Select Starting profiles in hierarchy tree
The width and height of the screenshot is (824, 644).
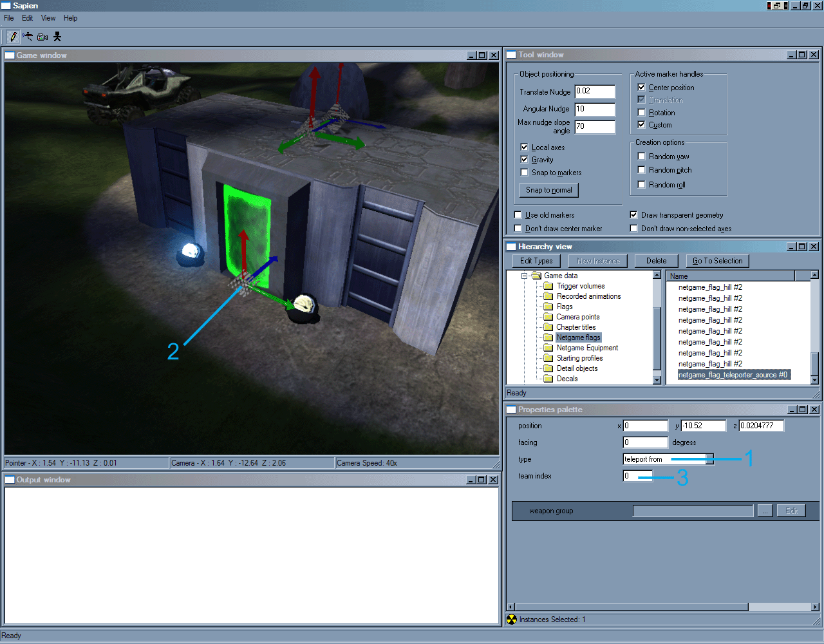pos(579,358)
